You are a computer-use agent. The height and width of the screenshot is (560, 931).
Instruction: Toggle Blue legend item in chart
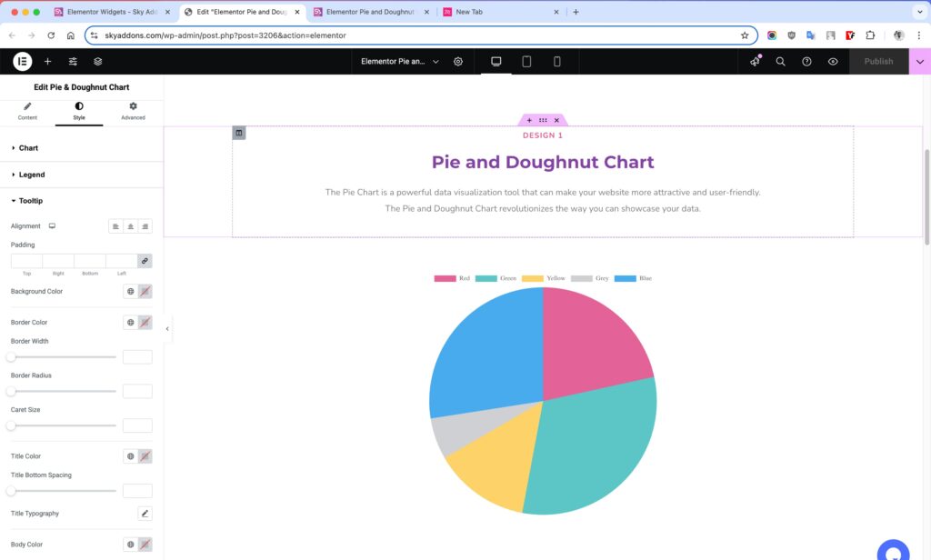point(633,278)
